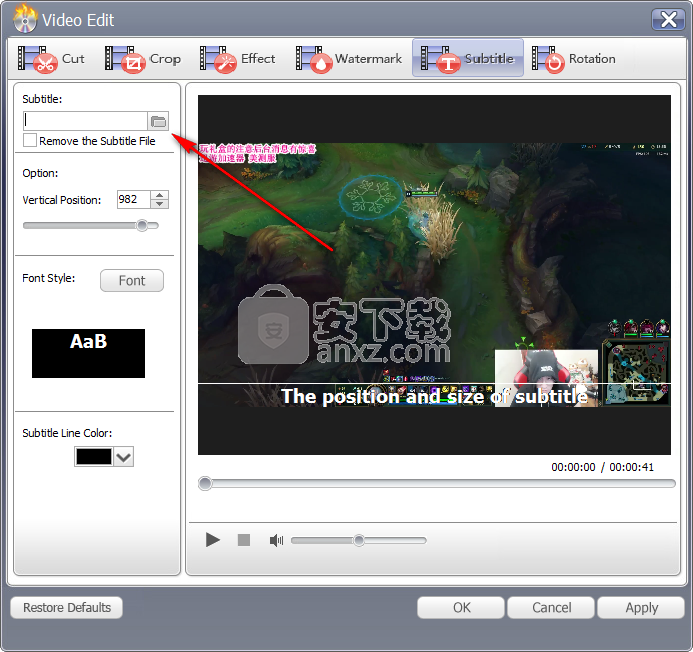The image size is (693, 652).
Task: Click the Subtitle file path field
Action: click(85, 121)
